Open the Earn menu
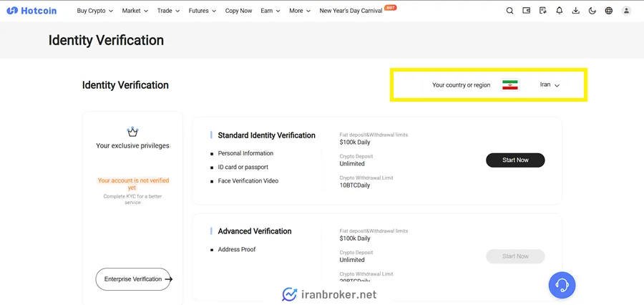Screen dimensions: 644x305 coord(270,11)
